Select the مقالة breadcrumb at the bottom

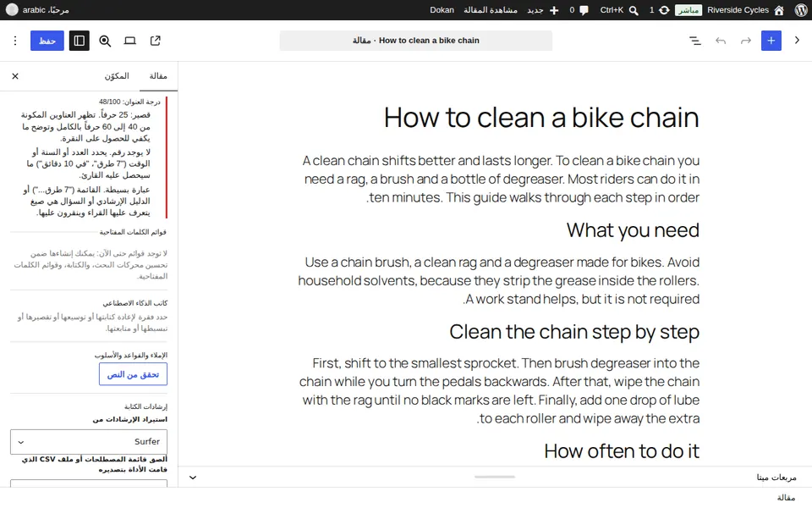tap(786, 498)
